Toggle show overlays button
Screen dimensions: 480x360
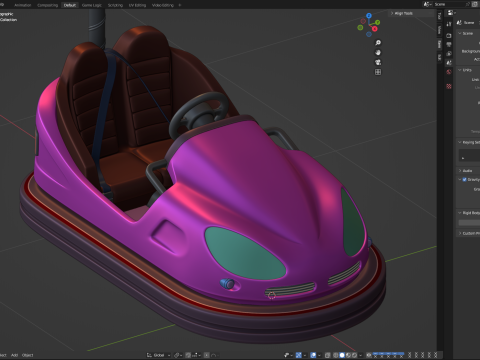pos(313,355)
